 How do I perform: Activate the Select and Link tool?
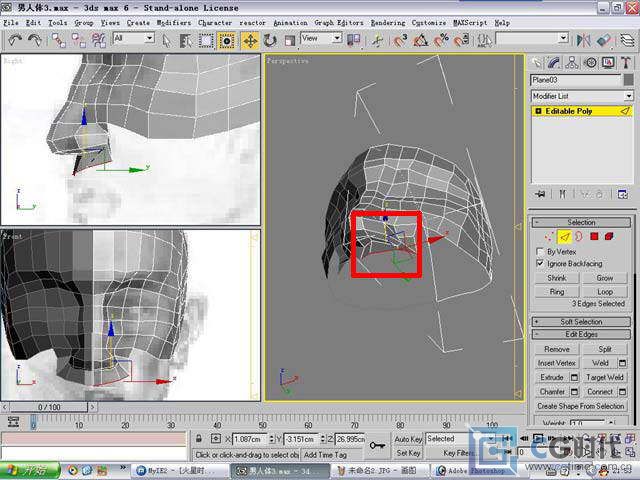tap(58, 40)
